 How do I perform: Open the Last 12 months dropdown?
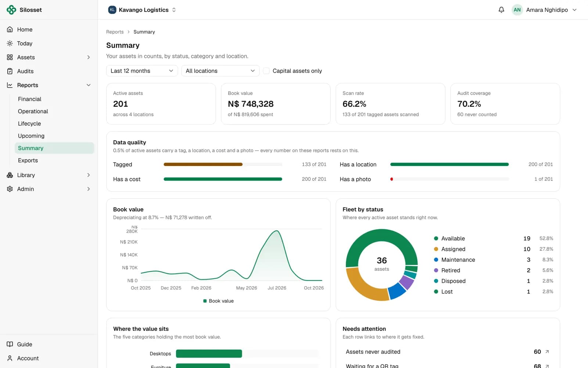142,71
